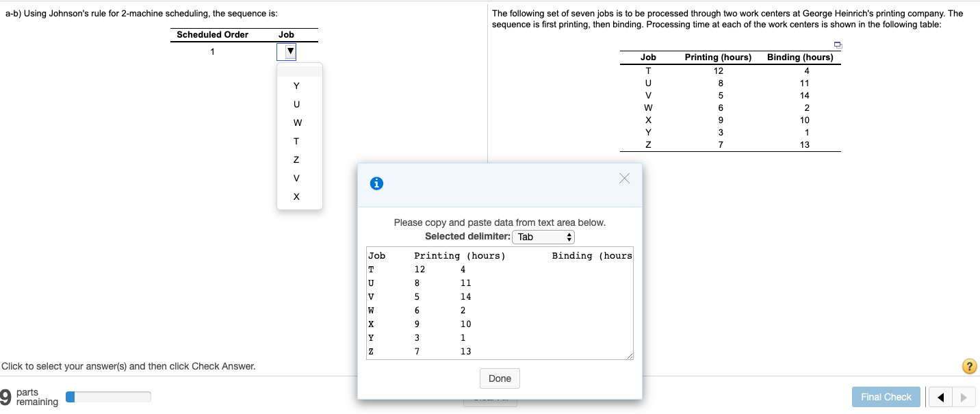The width and height of the screenshot is (980, 414).
Task: Expand the dropdown list for sequence position 1
Action: (286, 51)
